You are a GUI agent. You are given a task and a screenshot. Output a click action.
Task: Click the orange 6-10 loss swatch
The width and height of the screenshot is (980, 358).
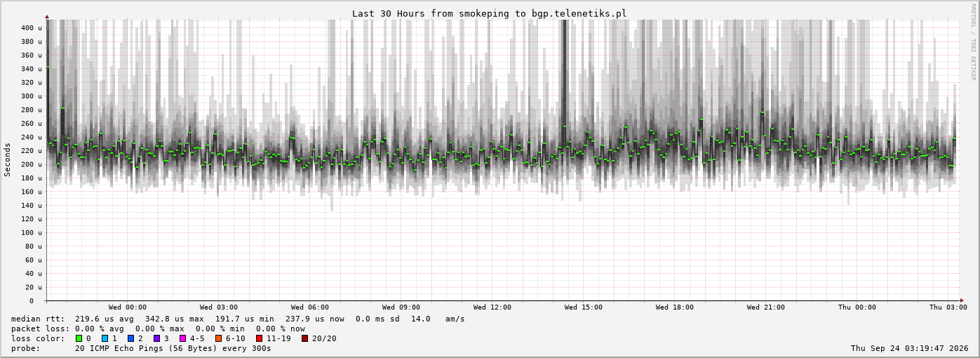[x=218, y=338]
